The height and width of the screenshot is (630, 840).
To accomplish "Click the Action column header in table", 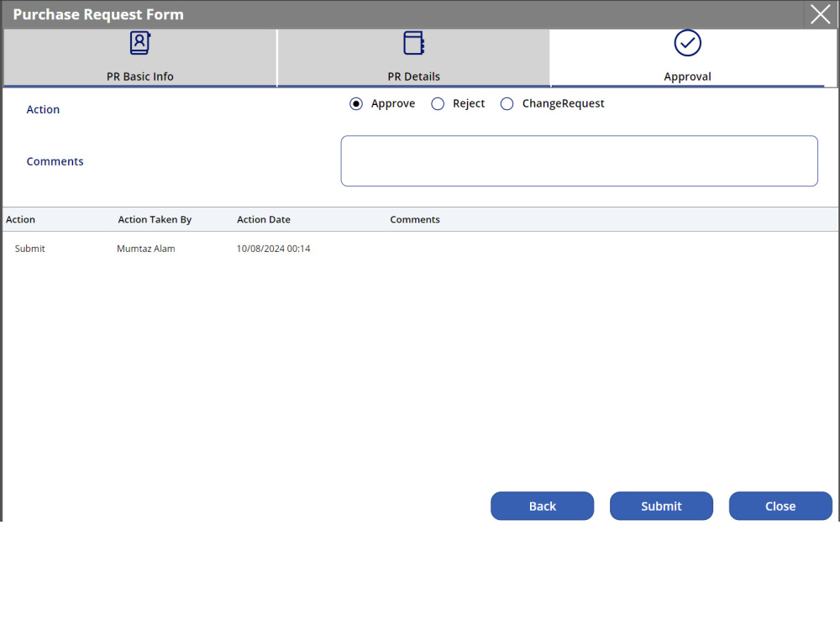I will coord(20,219).
